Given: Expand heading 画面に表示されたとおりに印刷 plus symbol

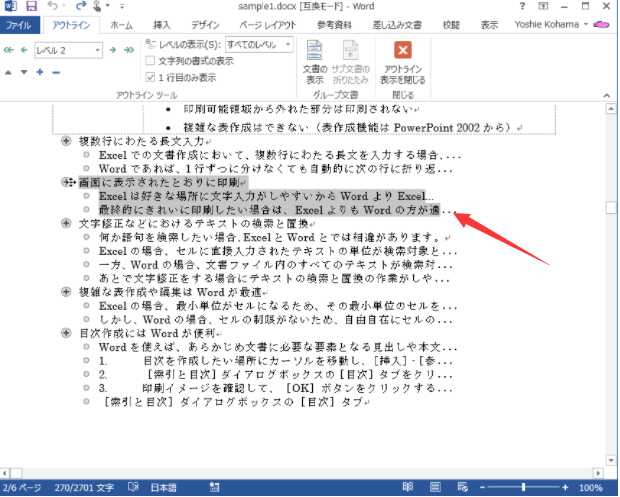Looking at the screenshot, I should 66,182.
